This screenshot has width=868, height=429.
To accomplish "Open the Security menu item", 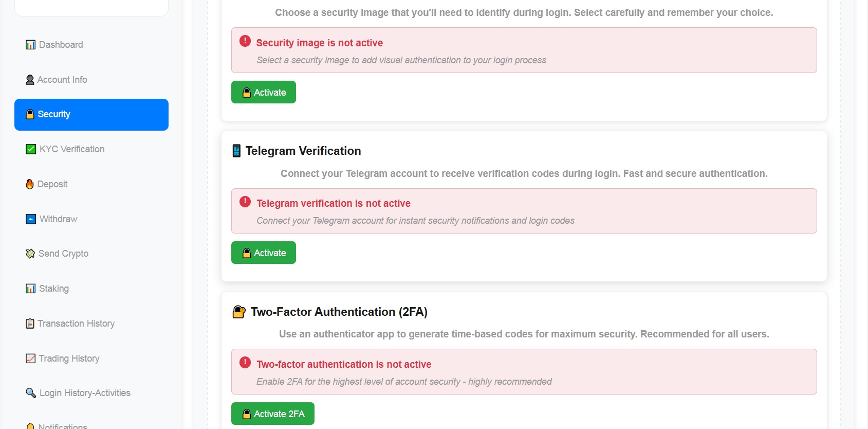I will [91, 114].
